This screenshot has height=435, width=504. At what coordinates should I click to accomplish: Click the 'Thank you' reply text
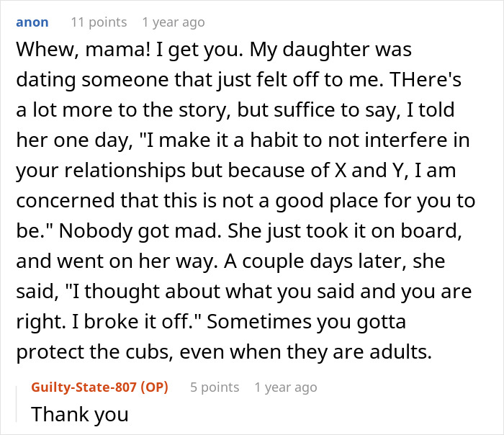(79, 414)
